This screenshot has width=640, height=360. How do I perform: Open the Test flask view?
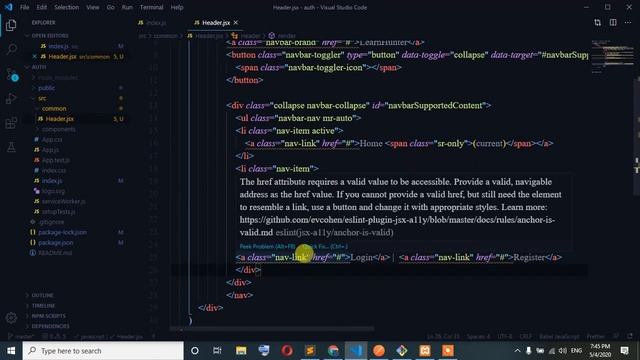(11, 147)
